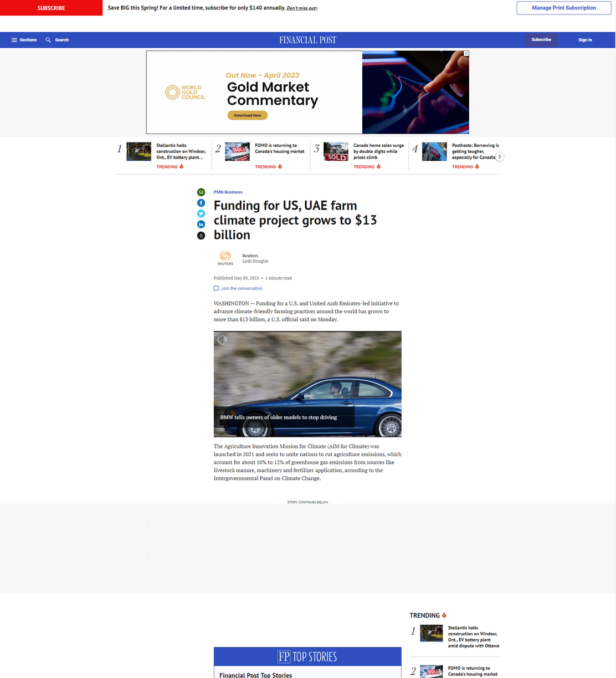Click the Sections menu label
Image resolution: width=616 pixels, height=678 pixels.
click(28, 40)
